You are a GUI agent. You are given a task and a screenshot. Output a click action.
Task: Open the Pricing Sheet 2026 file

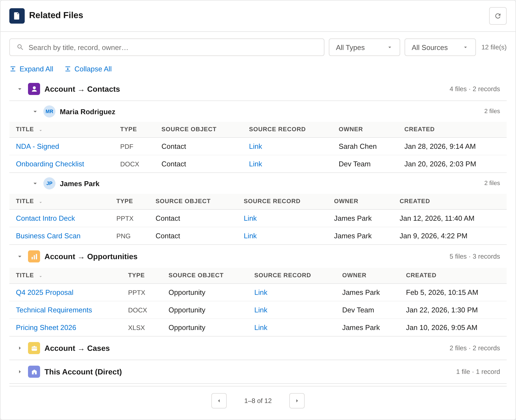click(46, 327)
